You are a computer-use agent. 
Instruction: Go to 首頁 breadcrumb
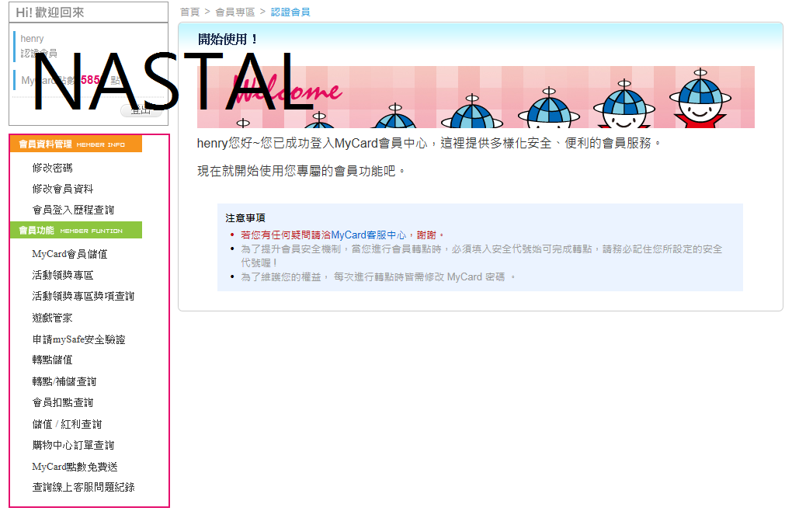coord(190,12)
